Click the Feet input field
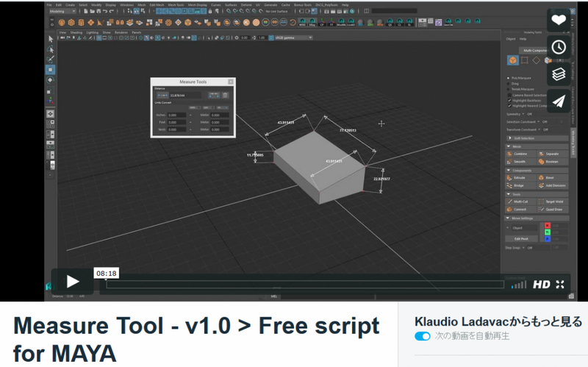Viewport: 588px width, 367px height. [x=176, y=122]
